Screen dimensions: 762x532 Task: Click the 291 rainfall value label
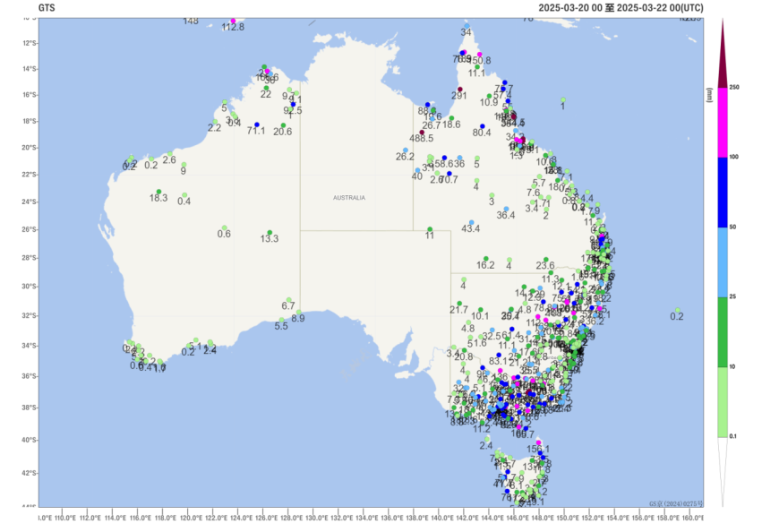[x=458, y=96]
